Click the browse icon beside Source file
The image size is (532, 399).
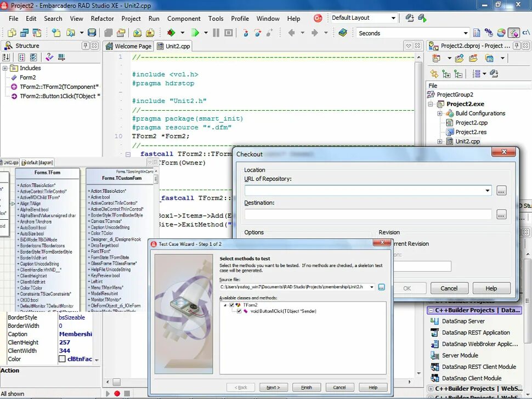382,288
